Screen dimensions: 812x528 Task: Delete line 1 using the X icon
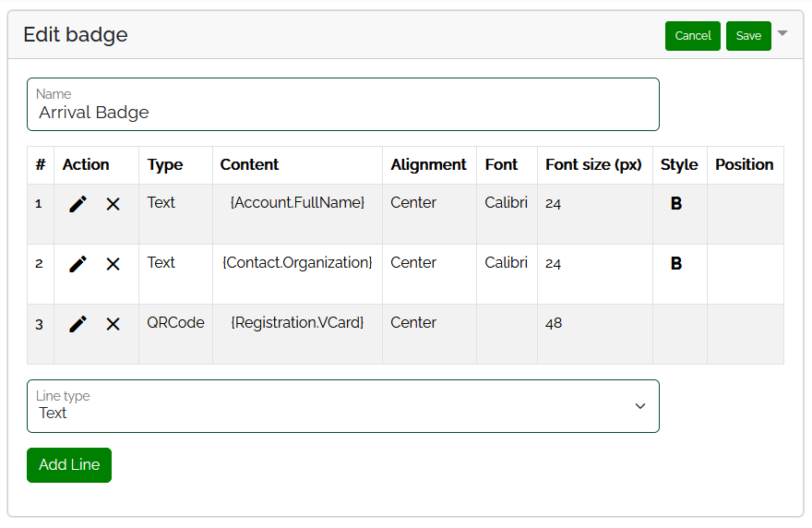113,204
